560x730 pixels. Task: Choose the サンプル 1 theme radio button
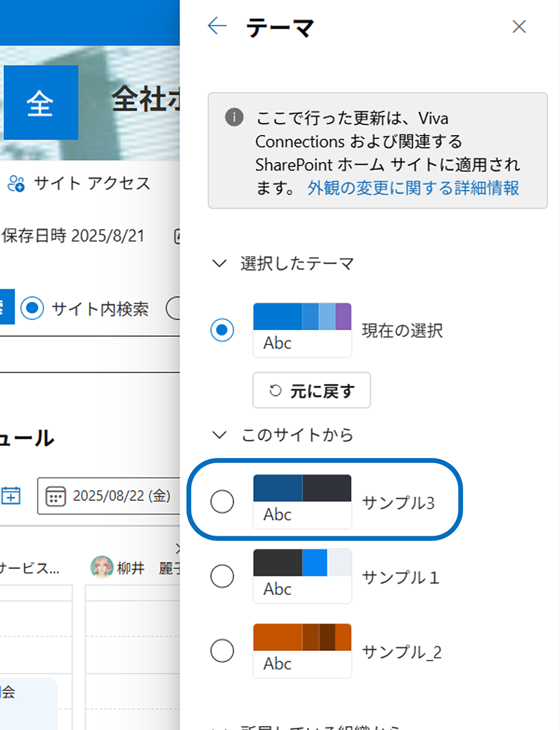222,577
